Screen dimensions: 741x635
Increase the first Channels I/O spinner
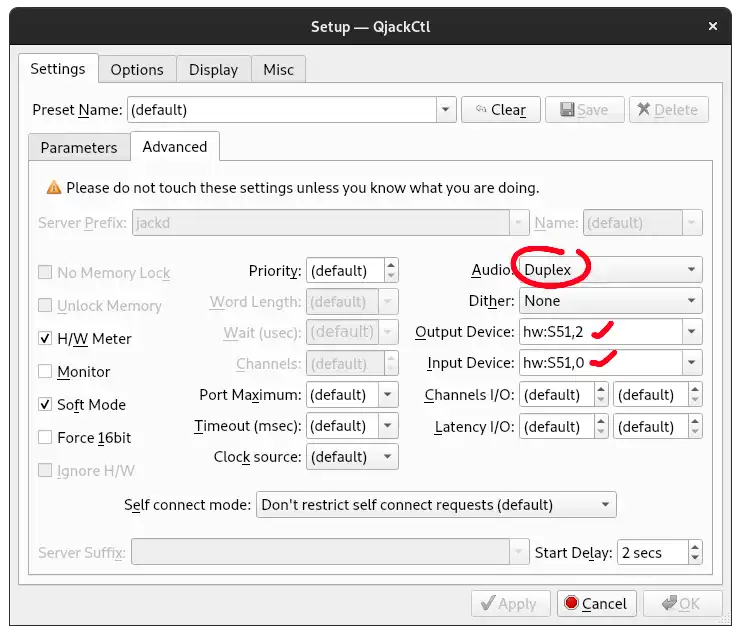pyautogui.click(x=601, y=389)
